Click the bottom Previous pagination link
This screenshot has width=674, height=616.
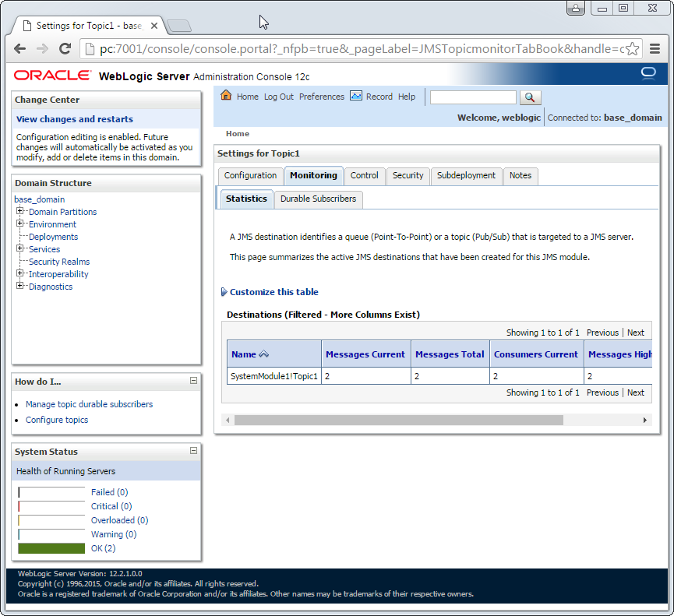602,392
